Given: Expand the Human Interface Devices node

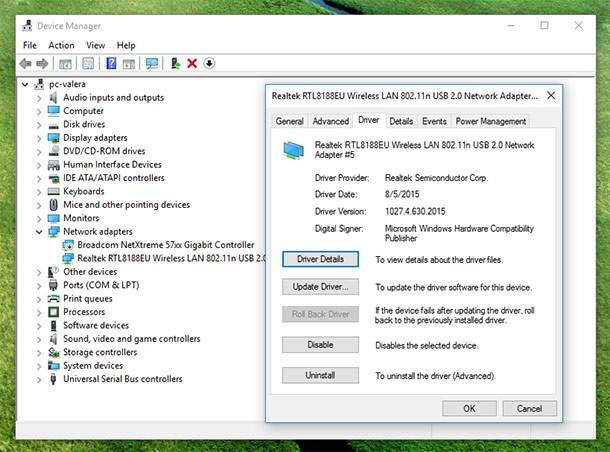Looking at the screenshot, I should [39, 165].
